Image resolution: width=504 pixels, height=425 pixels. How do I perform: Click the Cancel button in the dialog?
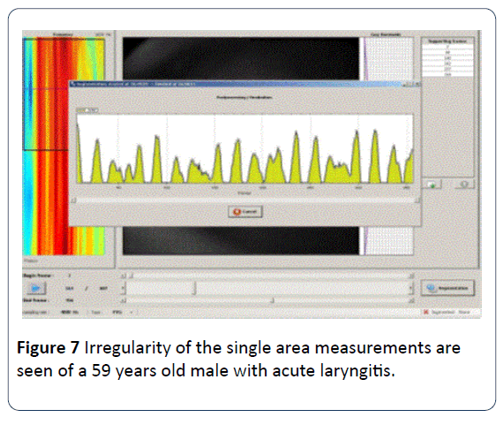pos(245,212)
